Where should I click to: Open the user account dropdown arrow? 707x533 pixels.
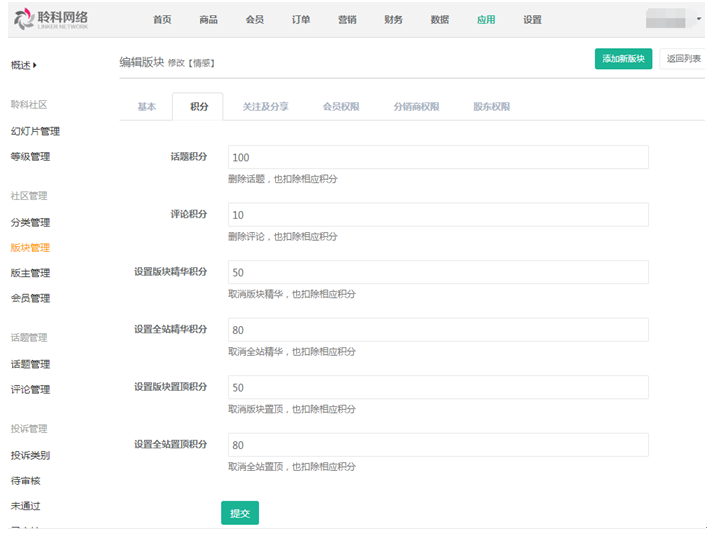698,19
